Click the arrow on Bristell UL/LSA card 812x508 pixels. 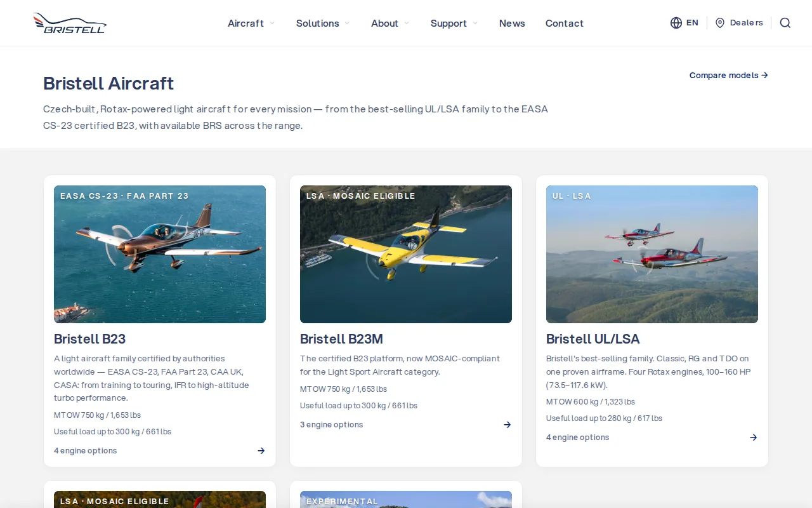[753, 438]
